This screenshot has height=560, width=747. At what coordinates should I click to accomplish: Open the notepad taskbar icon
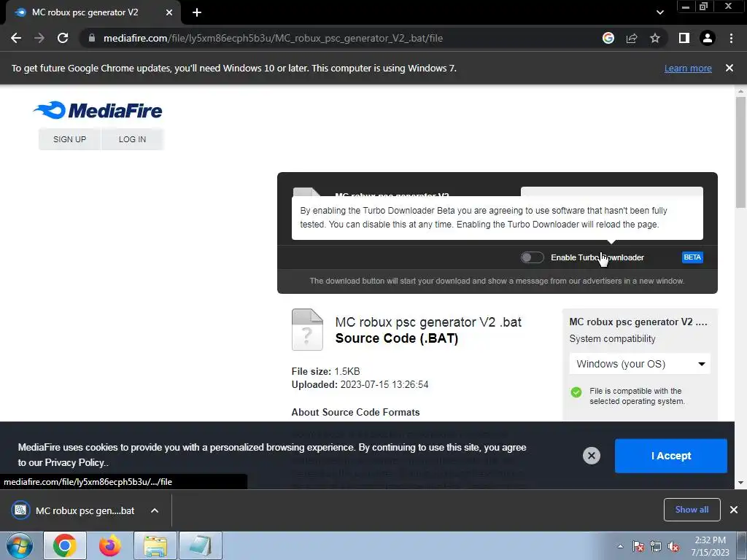pyautogui.click(x=201, y=545)
